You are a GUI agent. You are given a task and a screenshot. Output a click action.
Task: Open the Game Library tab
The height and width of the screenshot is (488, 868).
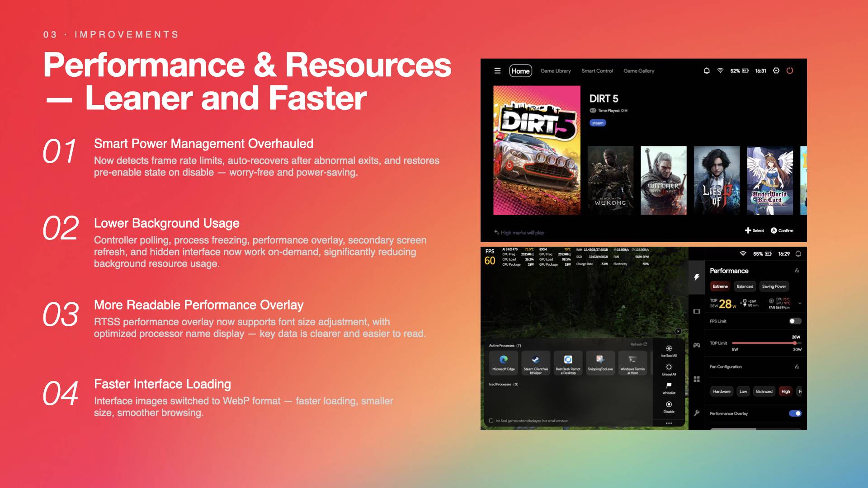coord(556,71)
